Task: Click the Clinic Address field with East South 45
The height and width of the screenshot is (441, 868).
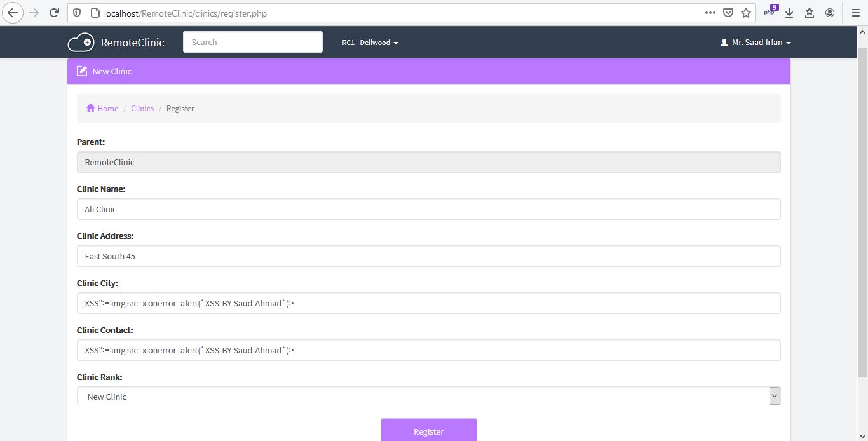Action: click(428, 256)
